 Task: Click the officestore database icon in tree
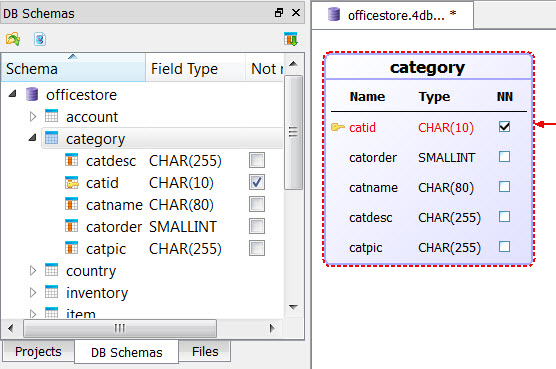click(32, 94)
